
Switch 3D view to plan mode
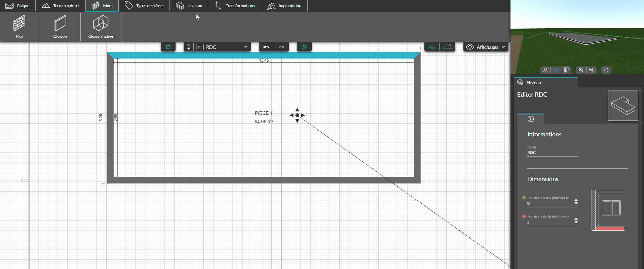tap(566, 70)
